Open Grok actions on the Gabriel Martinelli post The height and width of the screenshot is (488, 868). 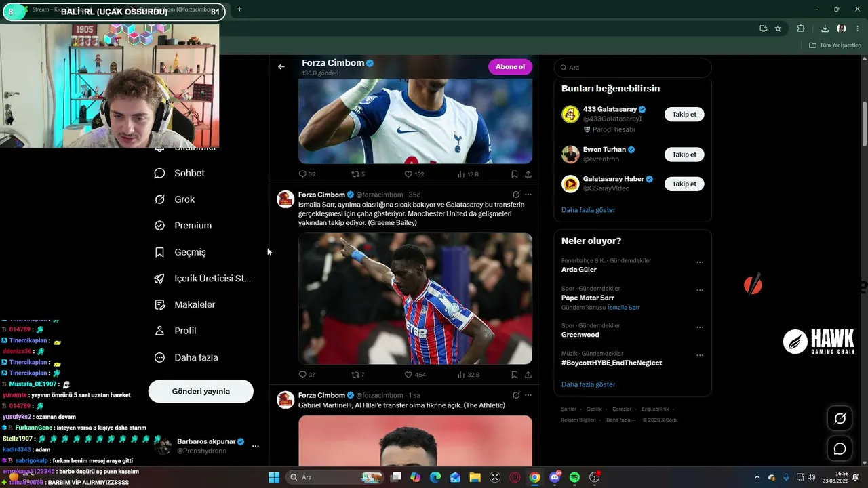516,395
